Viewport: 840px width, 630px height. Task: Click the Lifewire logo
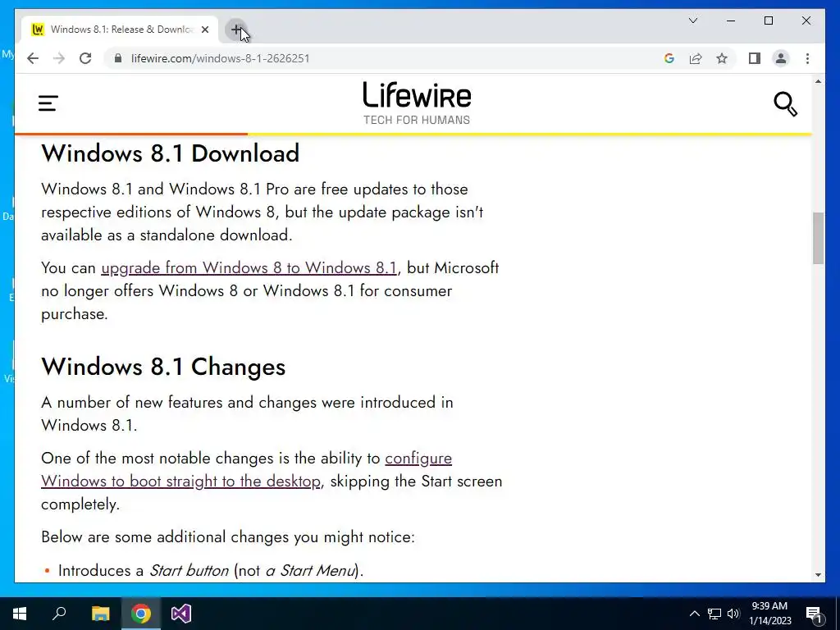tap(417, 103)
